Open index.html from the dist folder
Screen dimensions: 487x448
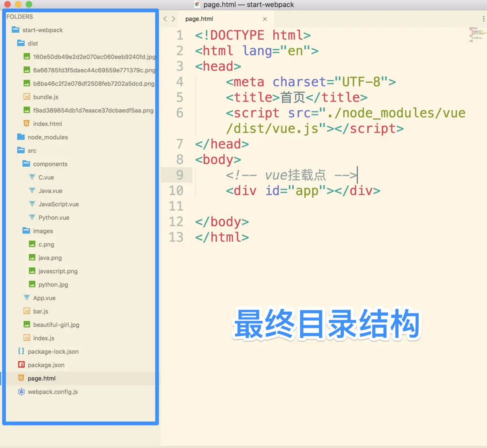pos(48,124)
